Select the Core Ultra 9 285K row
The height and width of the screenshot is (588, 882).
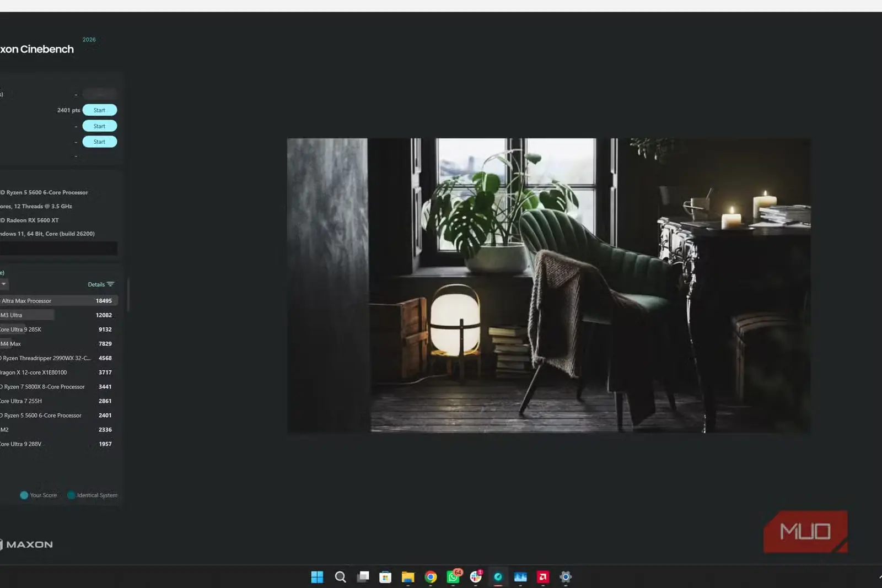58,330
